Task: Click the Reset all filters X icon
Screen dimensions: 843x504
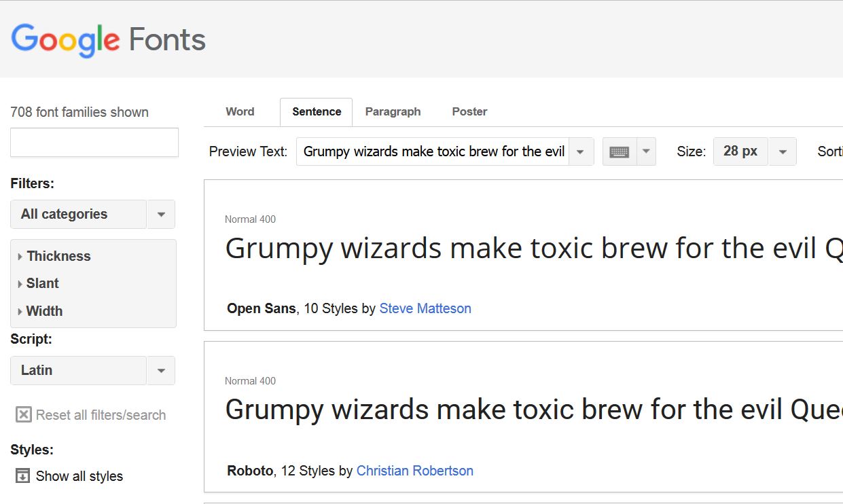Action: pos(24,415)
